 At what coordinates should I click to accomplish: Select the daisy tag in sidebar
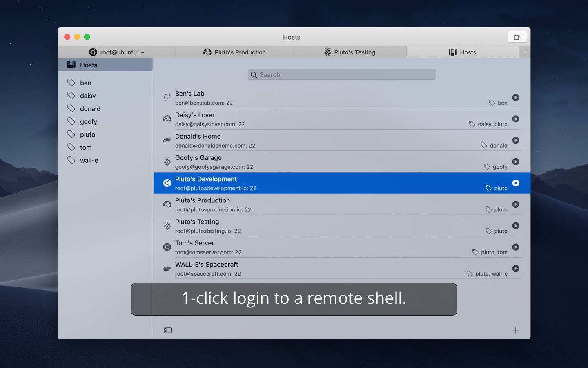tap(87, 96)
